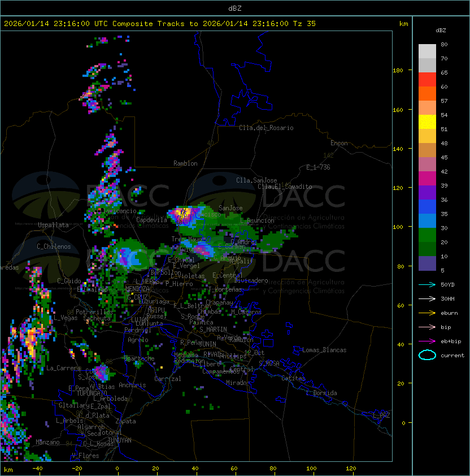Click the 'Zapata' map label

pyautogui.click(x=125, y=421)
